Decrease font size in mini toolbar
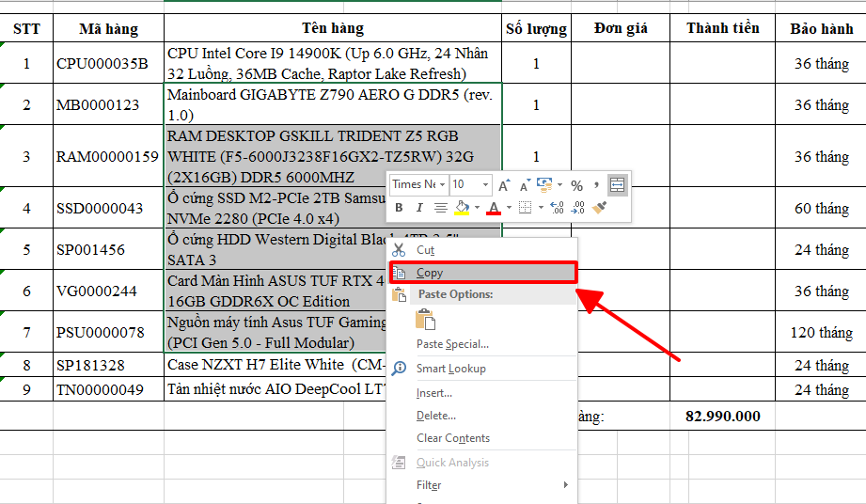 (525, 185)
